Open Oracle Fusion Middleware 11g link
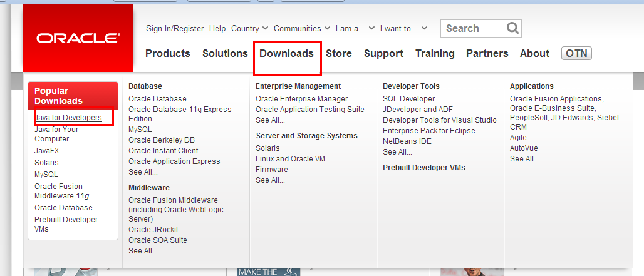The height and width of the screenshot is (276, 644). coord(63,191)
